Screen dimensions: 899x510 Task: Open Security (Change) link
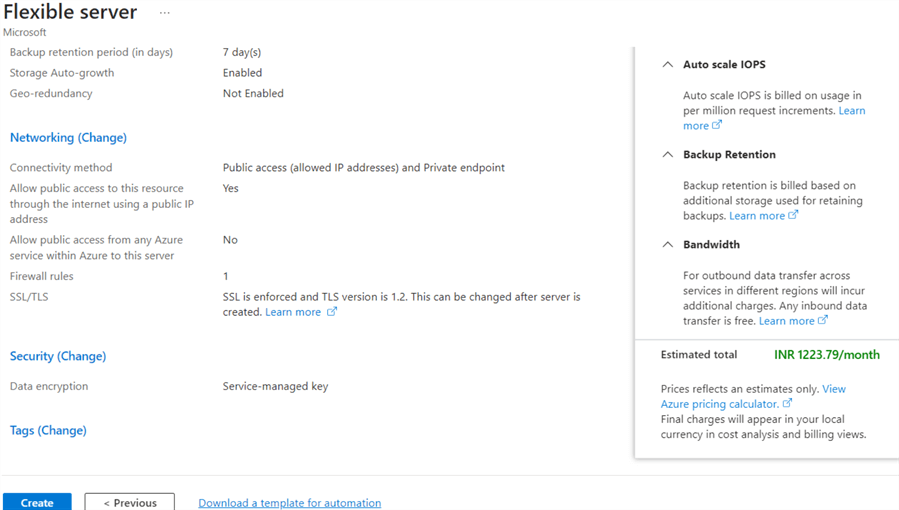coord(58,356)
